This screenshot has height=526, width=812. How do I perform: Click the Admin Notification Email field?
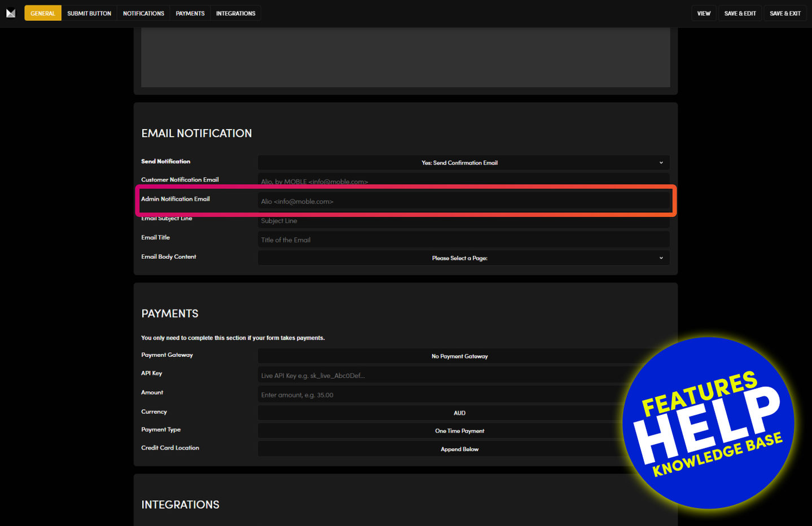463,201
